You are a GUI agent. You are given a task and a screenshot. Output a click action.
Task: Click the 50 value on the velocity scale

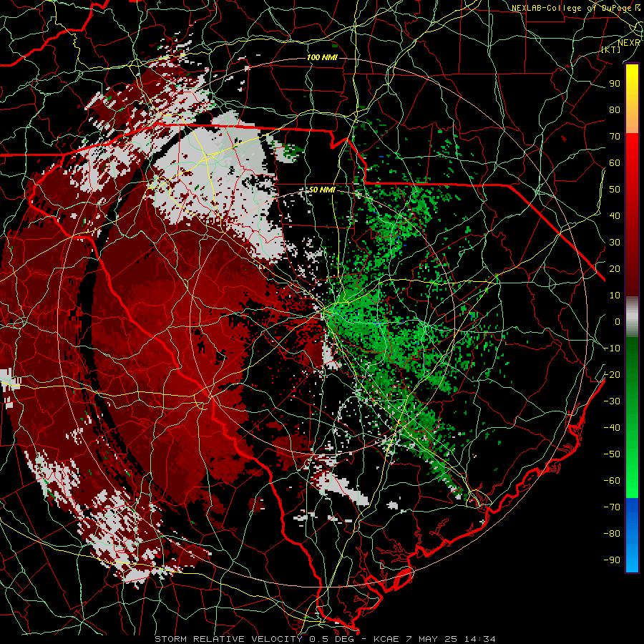(615, 190)
